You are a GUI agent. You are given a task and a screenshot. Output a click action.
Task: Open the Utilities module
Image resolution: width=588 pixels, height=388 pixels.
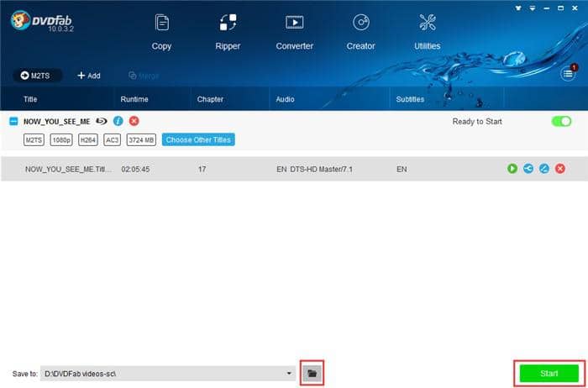click(427, 32)
